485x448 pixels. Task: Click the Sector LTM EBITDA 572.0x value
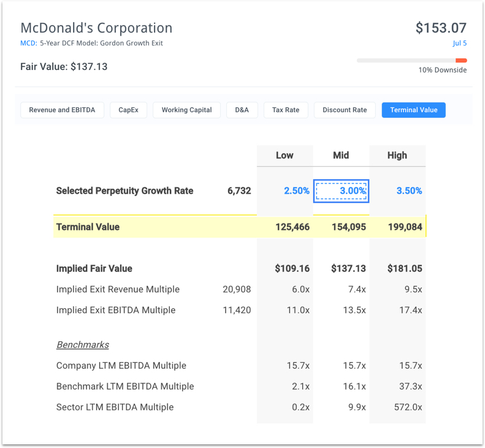(x=408, y=407)
